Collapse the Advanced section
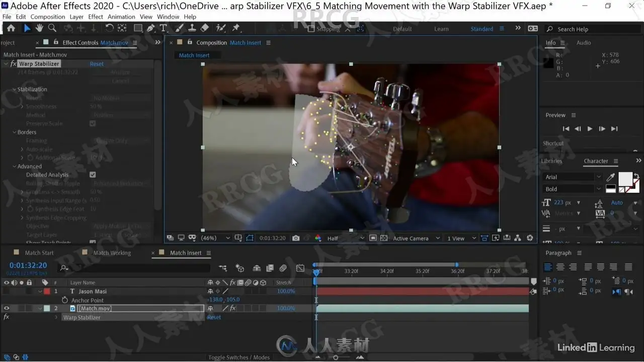Image resolution: width=644 pixels, height=362 pixels. (14, 166)
